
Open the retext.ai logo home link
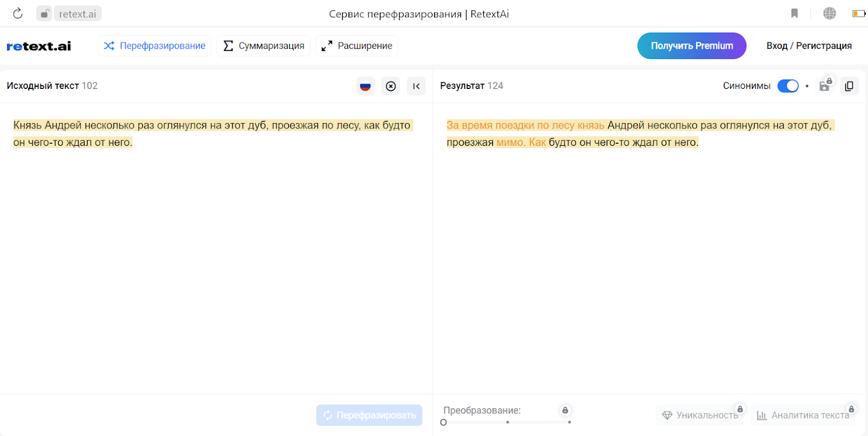(39, 46)
